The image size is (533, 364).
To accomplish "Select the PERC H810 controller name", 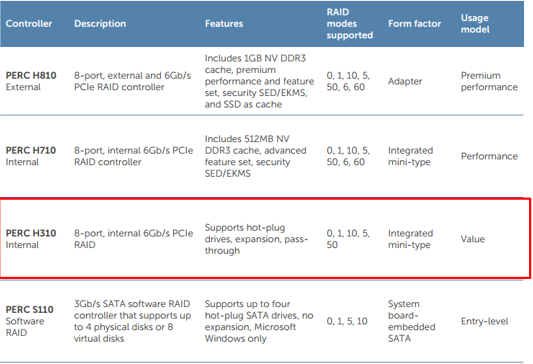I will click(31, 75).
